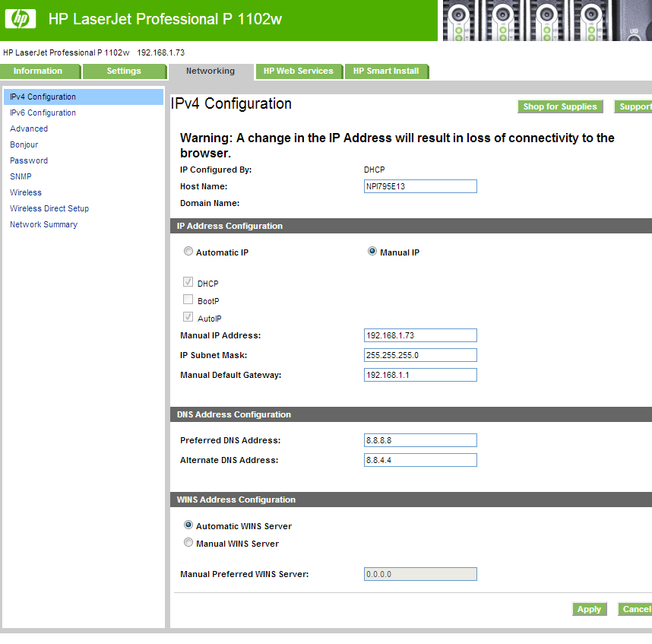
Task: Uncheck the AutoIP checkbox
Action: click(x=188, y=317)
